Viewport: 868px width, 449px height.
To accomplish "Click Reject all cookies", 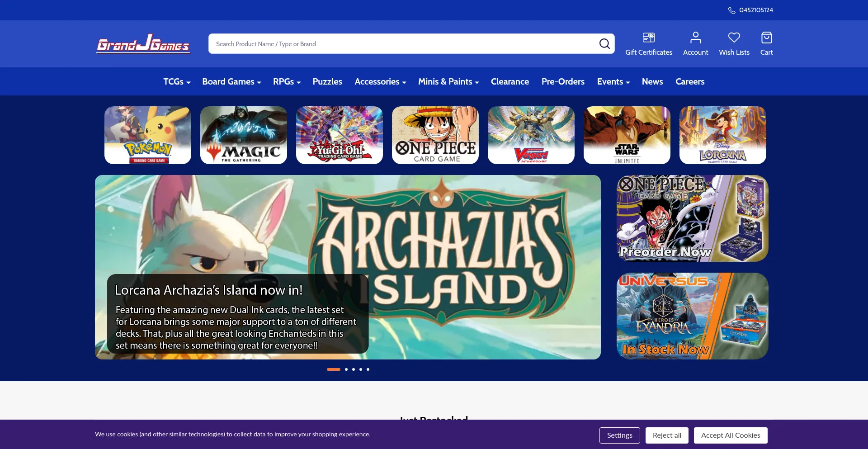I will pos(667,435).
